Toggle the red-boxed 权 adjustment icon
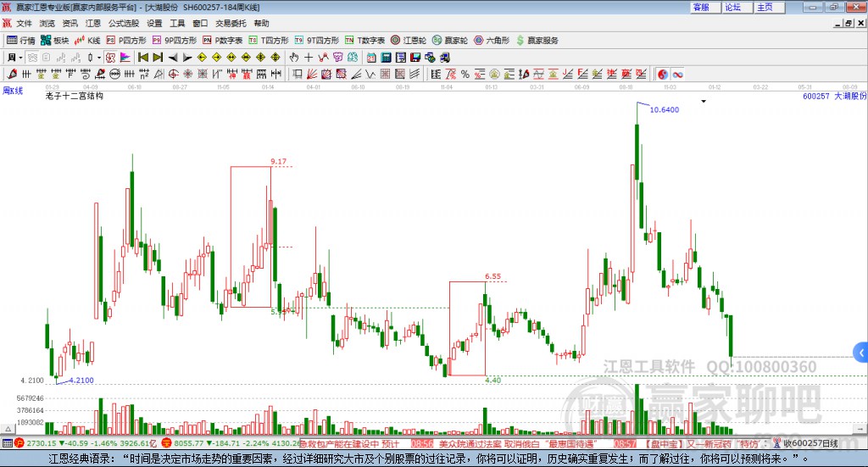Image resolution: width=868 pixels, height=467 pixels. point(110,58)
